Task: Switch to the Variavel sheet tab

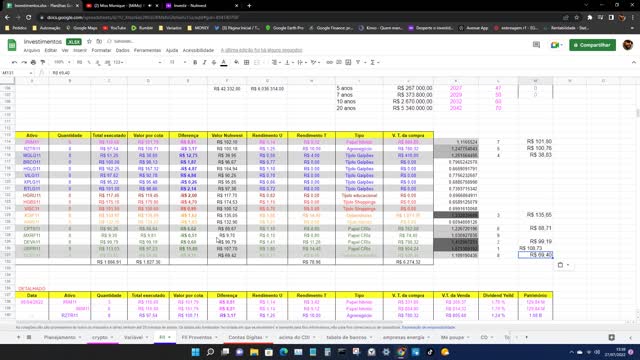Action: coord(136,337)
